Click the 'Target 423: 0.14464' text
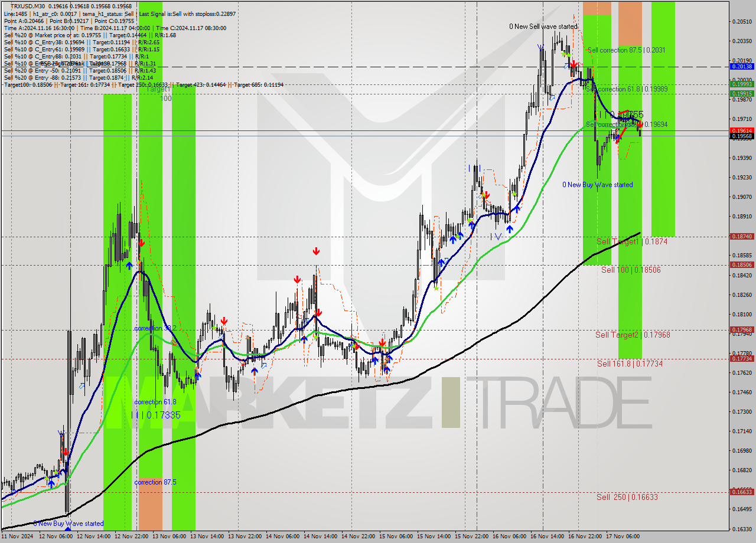The height and width of the screenshot is (543, 756). pos(201,84)
